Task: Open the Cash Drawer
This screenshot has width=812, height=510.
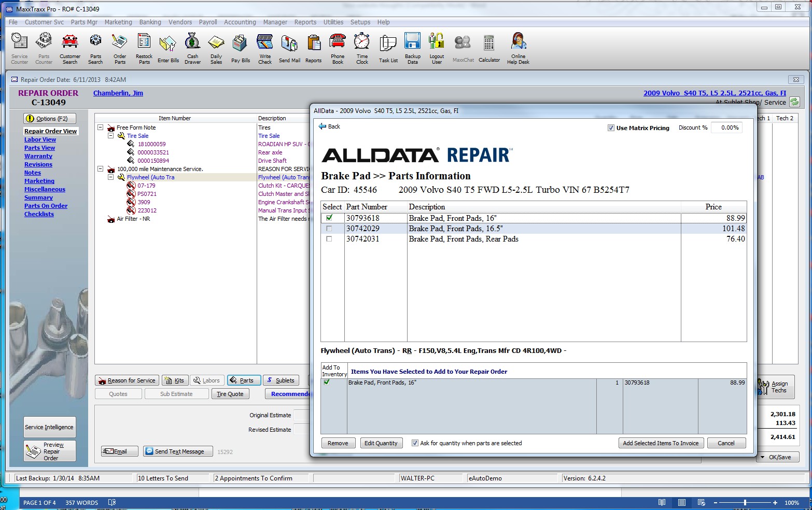Action: 192,48
